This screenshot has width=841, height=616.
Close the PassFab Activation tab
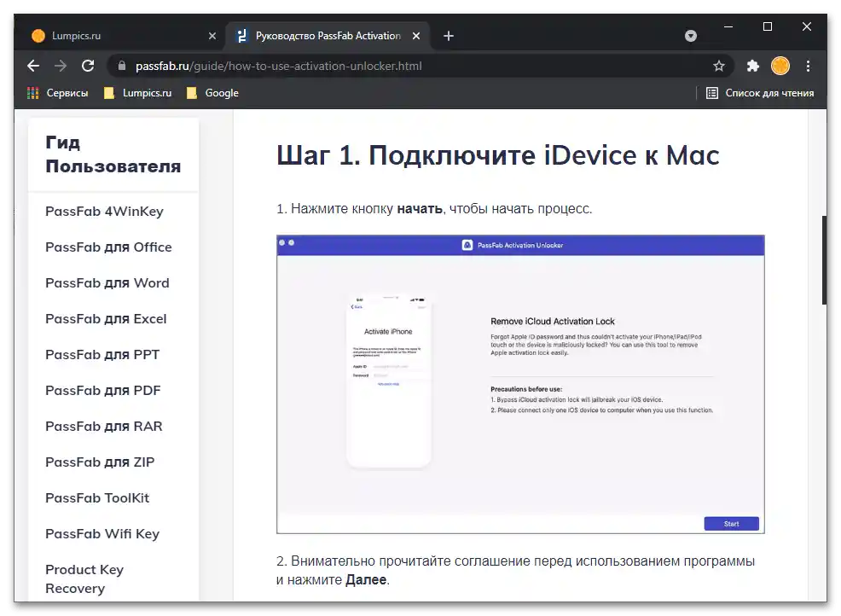point(416,36)
